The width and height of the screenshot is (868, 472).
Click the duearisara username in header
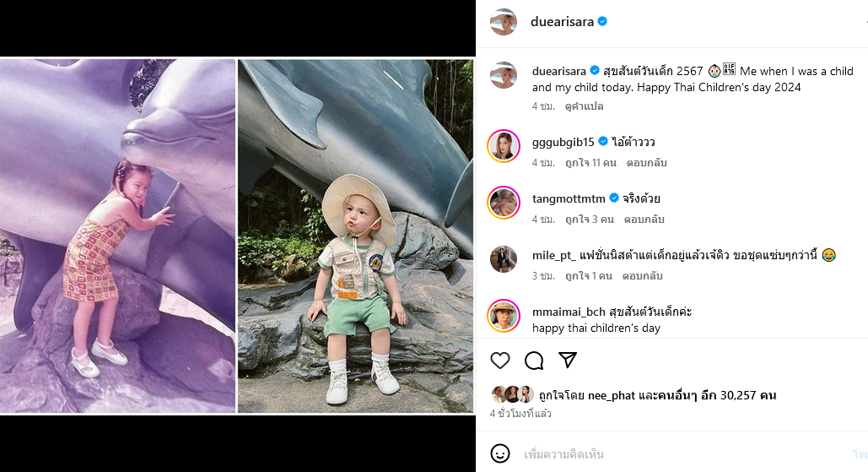pos(563,22)
